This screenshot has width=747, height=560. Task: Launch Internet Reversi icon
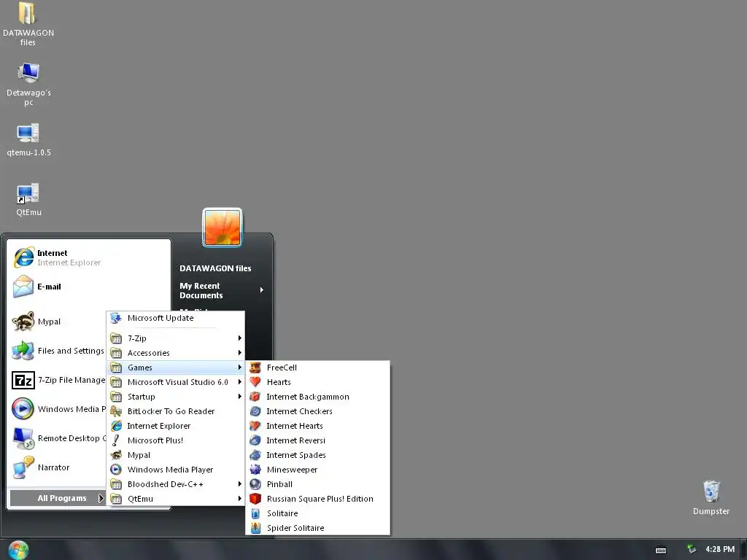[x=255, y=440]
